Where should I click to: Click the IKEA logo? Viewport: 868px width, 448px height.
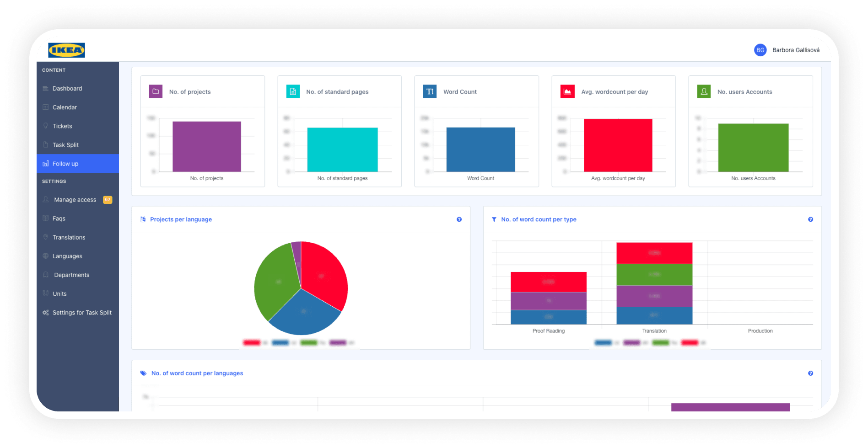pyautogui.click(x=67, y=50)
